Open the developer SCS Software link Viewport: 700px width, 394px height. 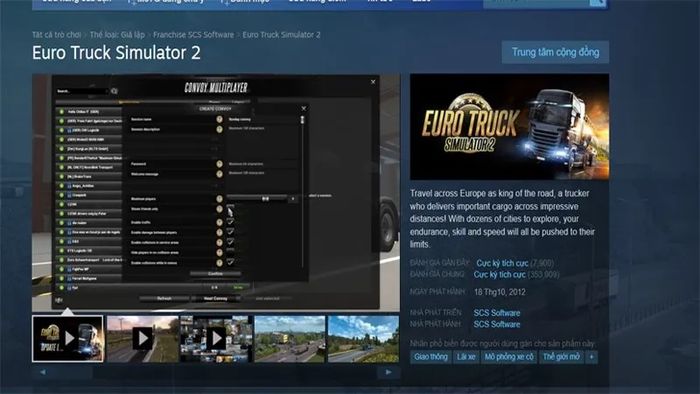click(497, 313)
